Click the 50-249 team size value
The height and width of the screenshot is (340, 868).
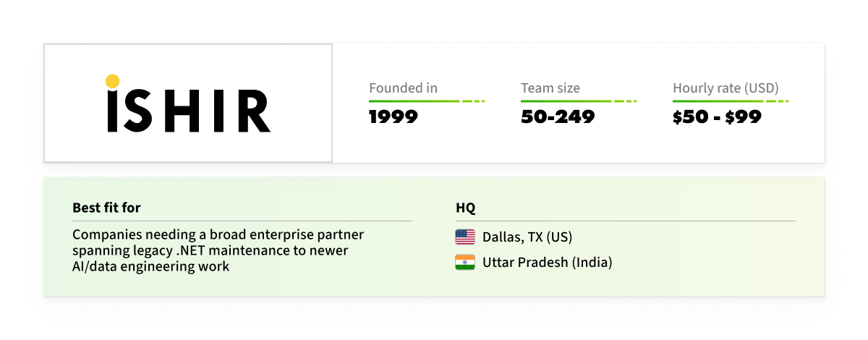pyautogui.click(x=558, y=116)
